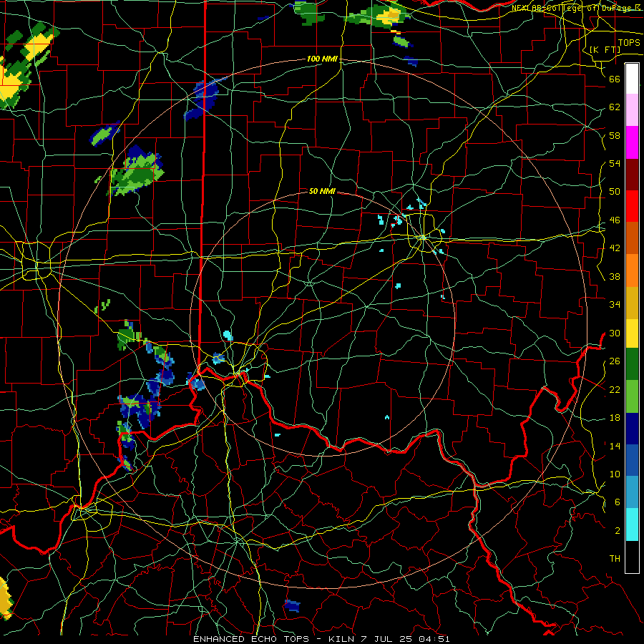This screenshot has width=644, height=644.
Task: Click the 100 NMI range ring label
Action: click(x=322, y=59)
